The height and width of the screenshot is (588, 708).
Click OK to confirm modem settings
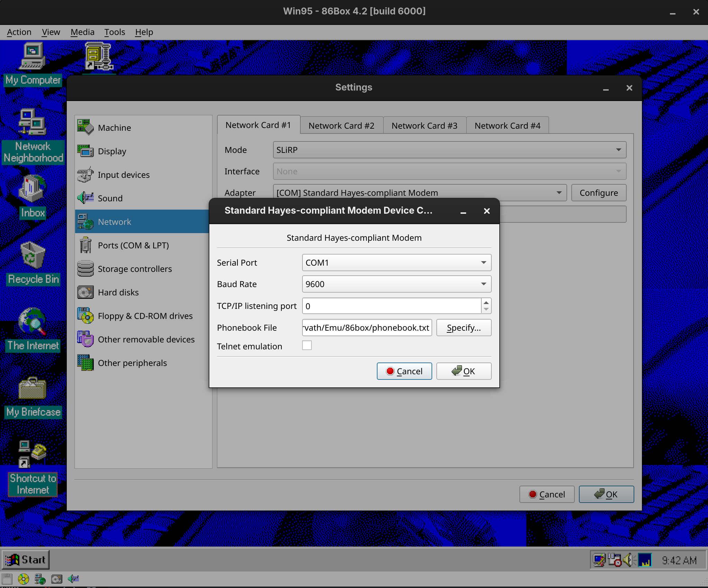click(x=464, y=370)
